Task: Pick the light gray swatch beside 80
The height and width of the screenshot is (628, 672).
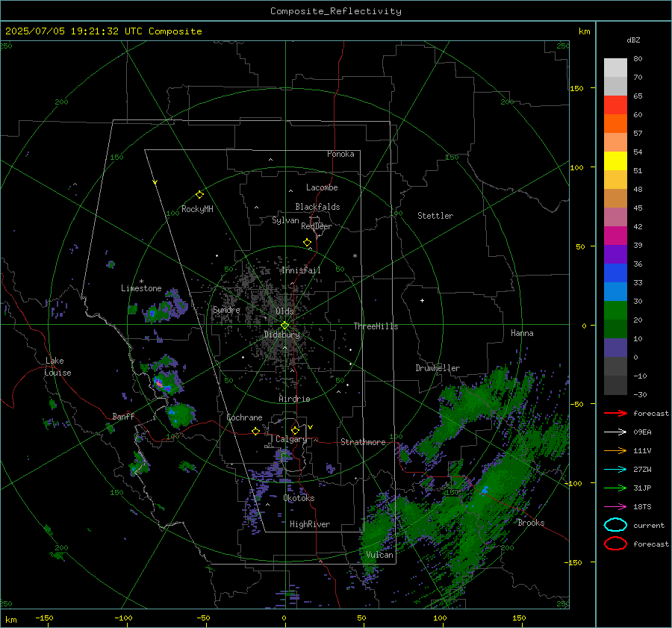Action: pyautogui.click(x=615, y=67)
